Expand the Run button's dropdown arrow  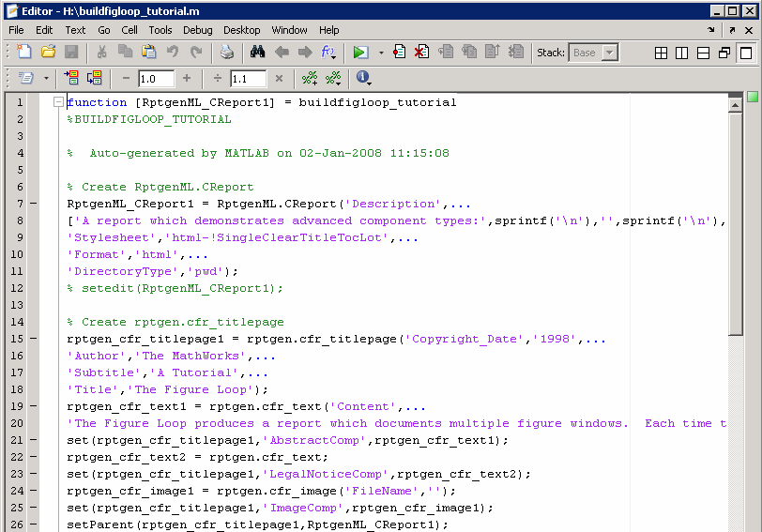point(380,53)
